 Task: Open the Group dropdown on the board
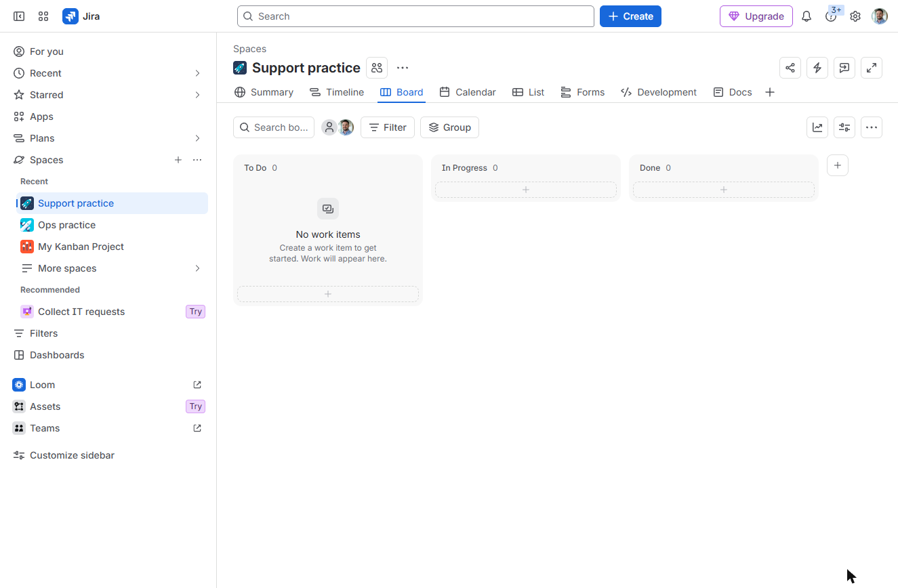point(449,127)
